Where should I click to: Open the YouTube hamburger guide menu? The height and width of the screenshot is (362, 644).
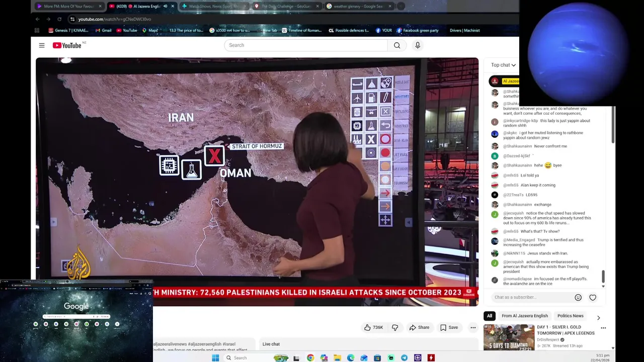coord(42,45)
